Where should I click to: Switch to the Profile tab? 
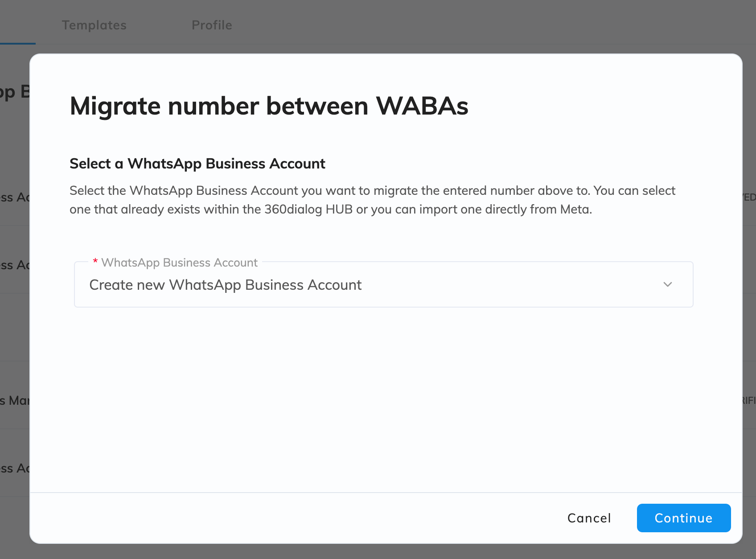(x=212, y=25)
